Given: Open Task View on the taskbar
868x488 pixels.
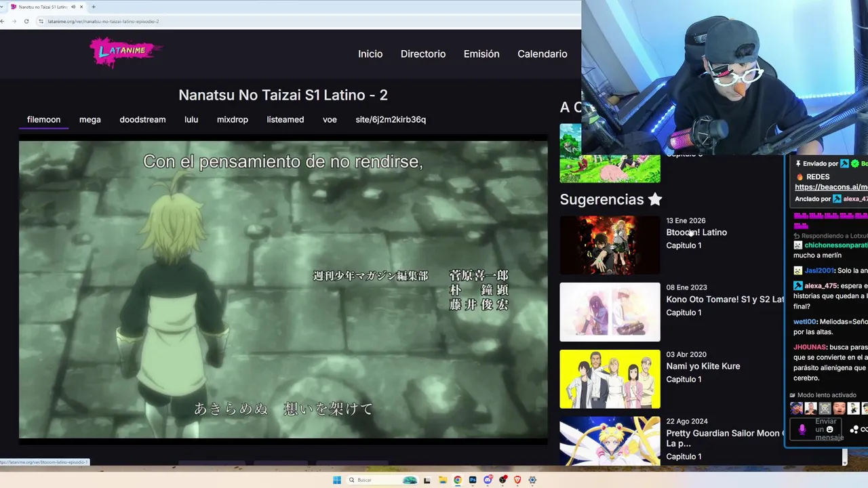Looking at the screenshot, I should click(427, 480).
